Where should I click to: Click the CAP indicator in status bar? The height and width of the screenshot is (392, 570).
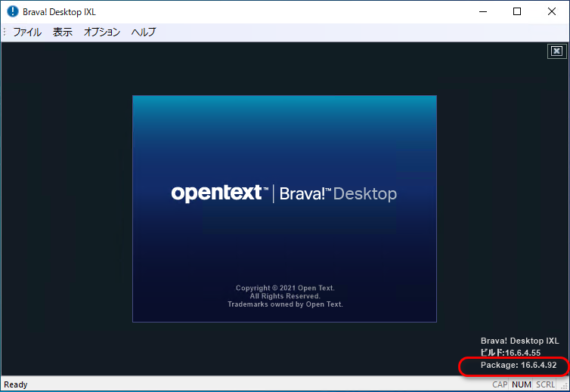click(x=500, y=384)
